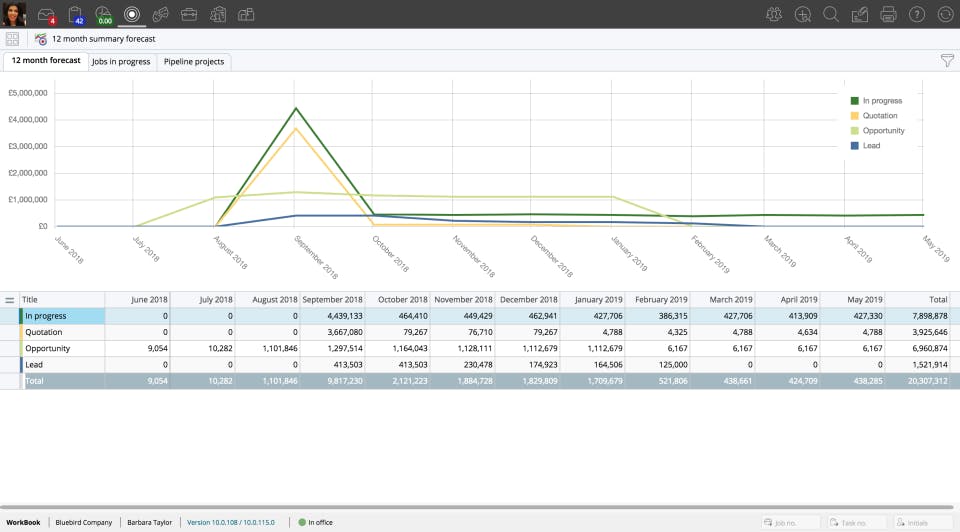Open the clipboard tasks icon showing 42

click(x=75, y=15)
